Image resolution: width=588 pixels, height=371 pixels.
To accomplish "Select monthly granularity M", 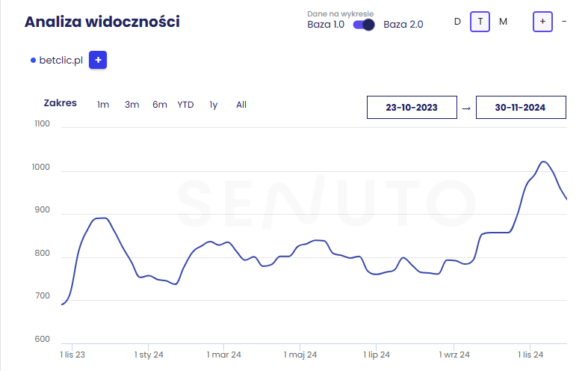I will (x=503, y=22).
